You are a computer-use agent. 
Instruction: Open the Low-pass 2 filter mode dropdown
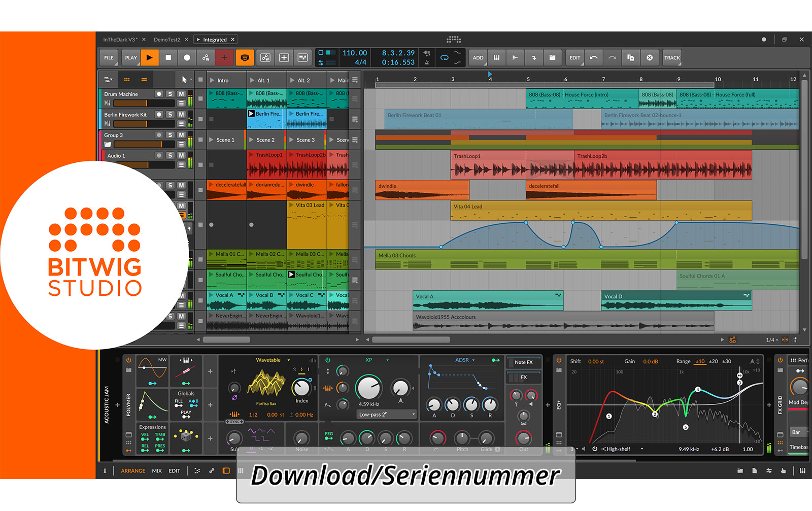(x=387, y=415)
